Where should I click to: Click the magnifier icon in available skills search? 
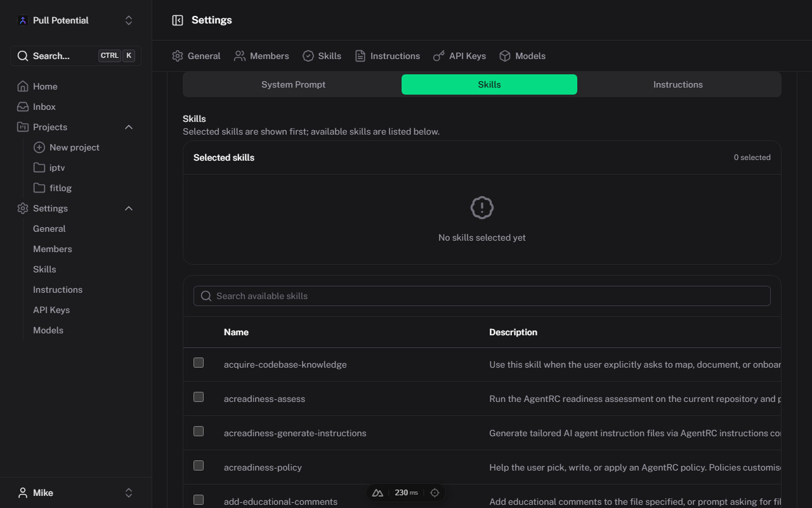(x=206, y=296)
